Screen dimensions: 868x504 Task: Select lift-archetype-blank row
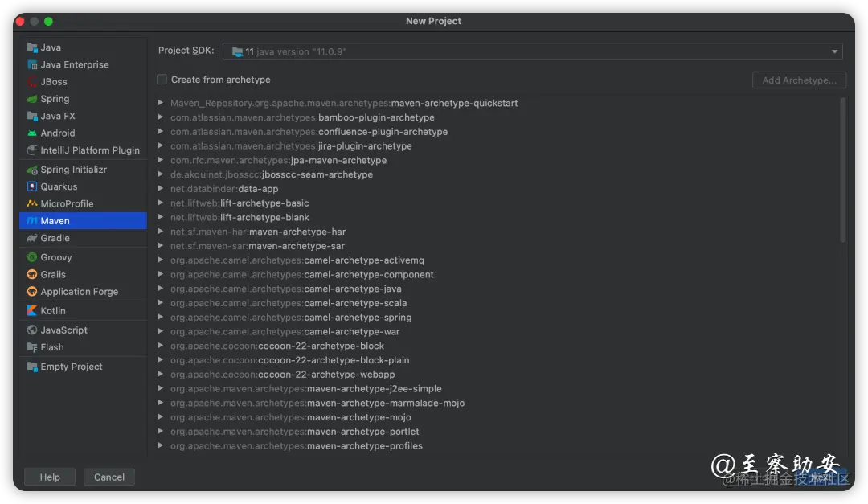coord(240,218)
